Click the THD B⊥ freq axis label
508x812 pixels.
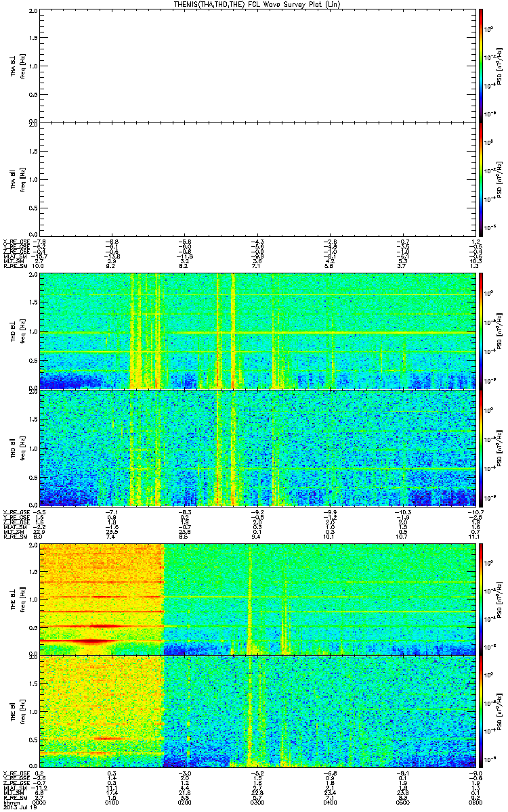click(x=18, y=330)
